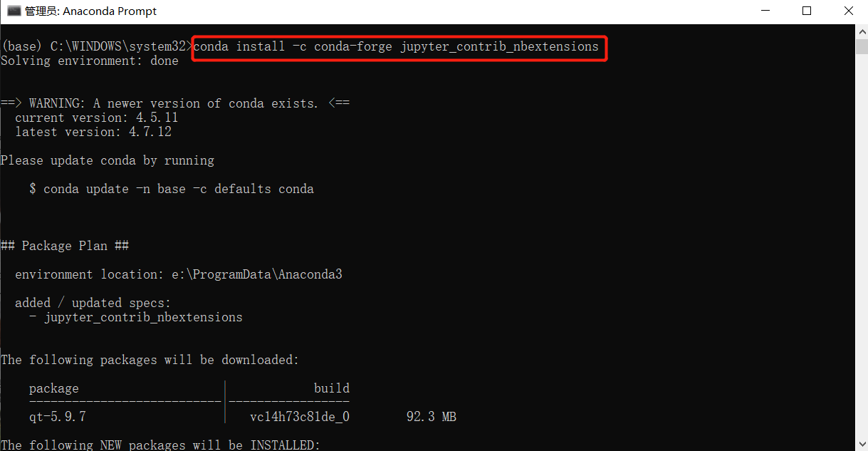
Task: Click the 'conda update -n base' command line
Action: tap(172, 189)
